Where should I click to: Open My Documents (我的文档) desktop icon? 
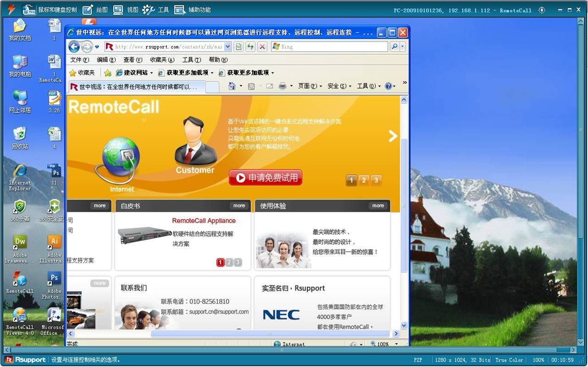20,30
